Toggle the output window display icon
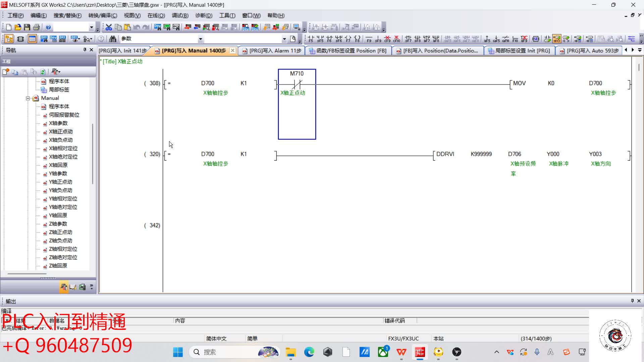Image resolution: width=644 pixels, height=362 pixels. (x=32, y=39)
